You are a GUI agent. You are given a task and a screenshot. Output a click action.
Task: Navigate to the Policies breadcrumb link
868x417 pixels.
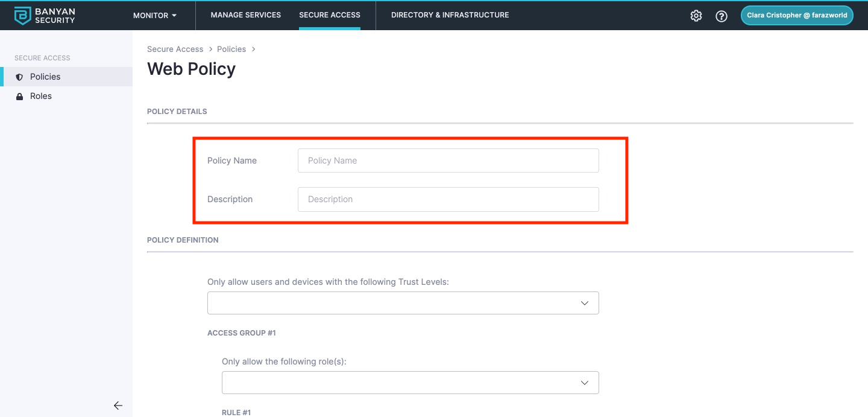231,49
